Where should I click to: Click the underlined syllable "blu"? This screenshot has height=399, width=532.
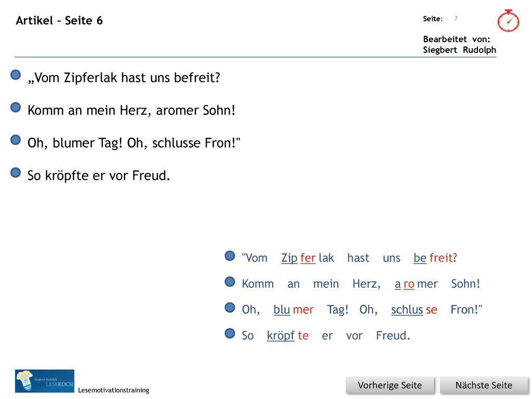(282, 310)
